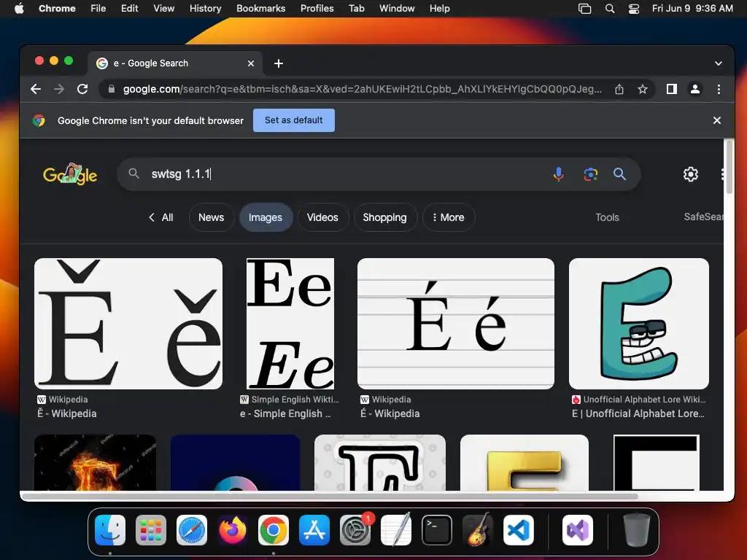Click the Chrome forward arrow button
Image resolution: width=747 pixels, height=560 pixels.
pos(58,89)
